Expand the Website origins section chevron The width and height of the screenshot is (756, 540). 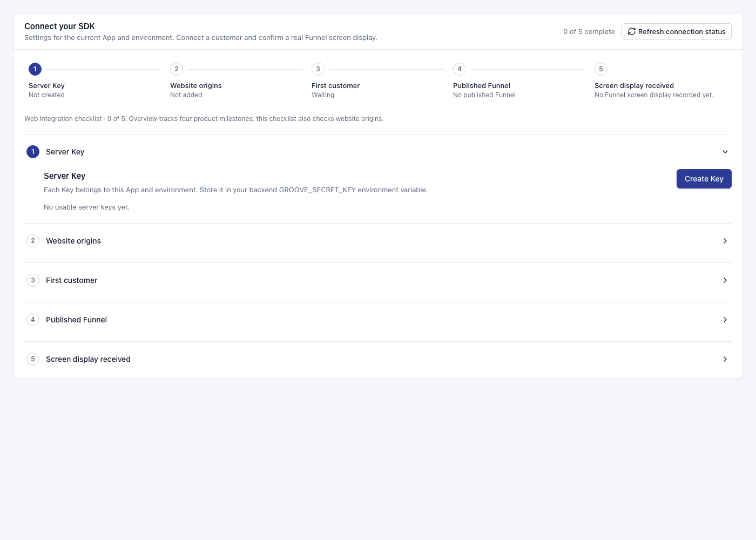point(725,241)
